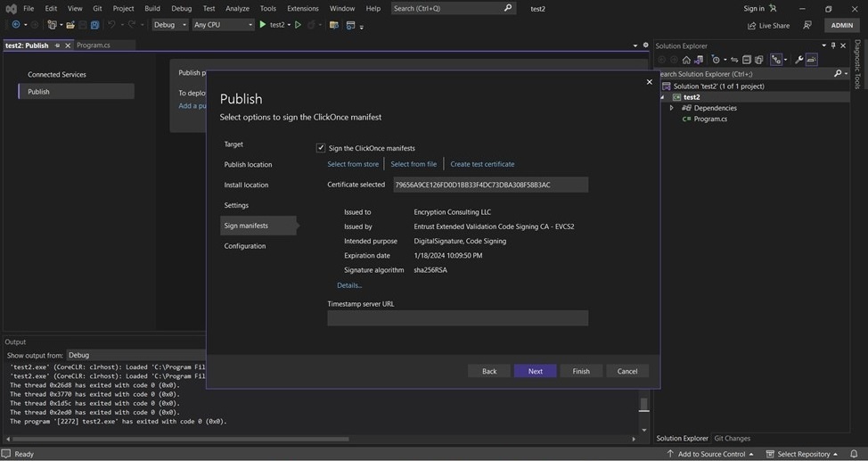Click the Next button
The image size is (868, 461).
[536, 371]
